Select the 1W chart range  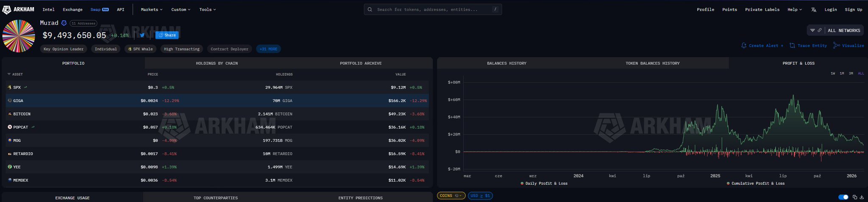tap(833, 73)
